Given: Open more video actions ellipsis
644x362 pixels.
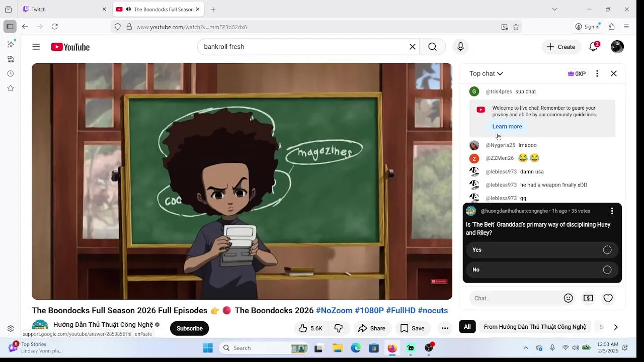Looking at the screenshot, I should 445,328.
